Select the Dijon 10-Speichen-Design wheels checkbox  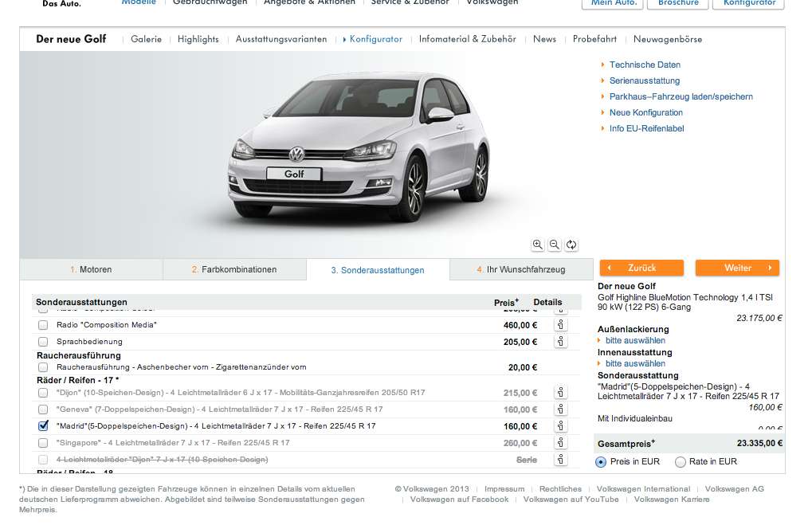tap(43, 393)
